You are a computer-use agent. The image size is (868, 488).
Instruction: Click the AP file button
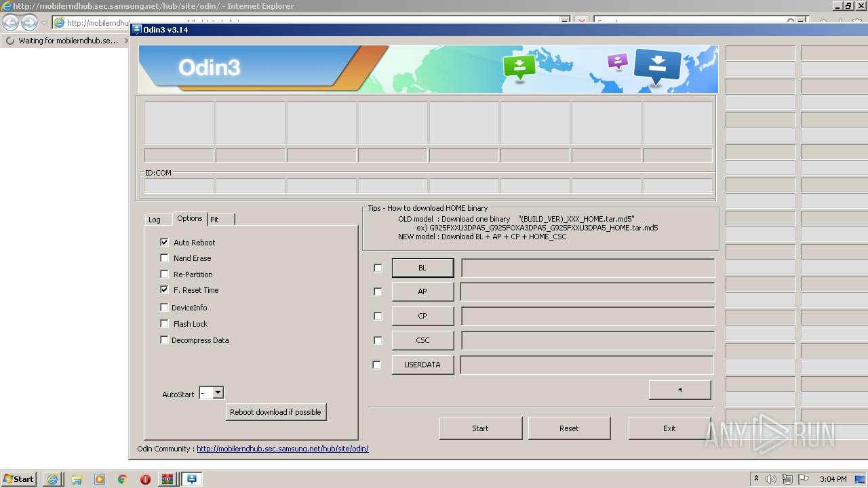click(x=422, y=291)
